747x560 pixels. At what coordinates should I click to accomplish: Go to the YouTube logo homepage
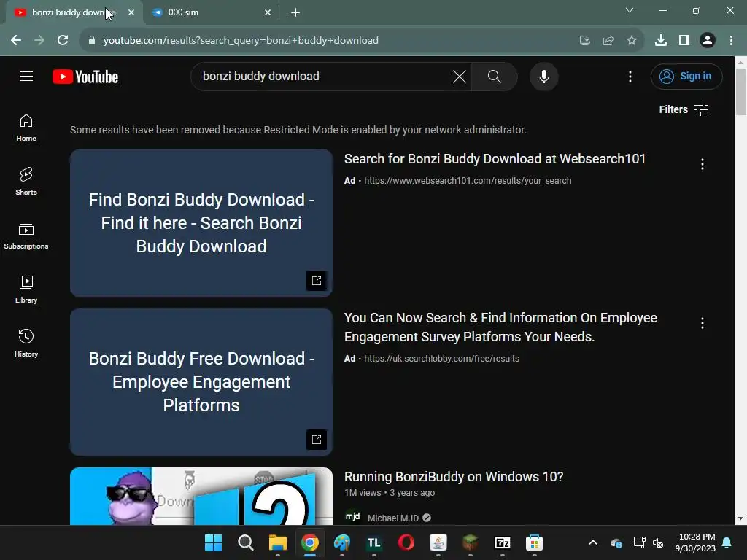(85, 77)
